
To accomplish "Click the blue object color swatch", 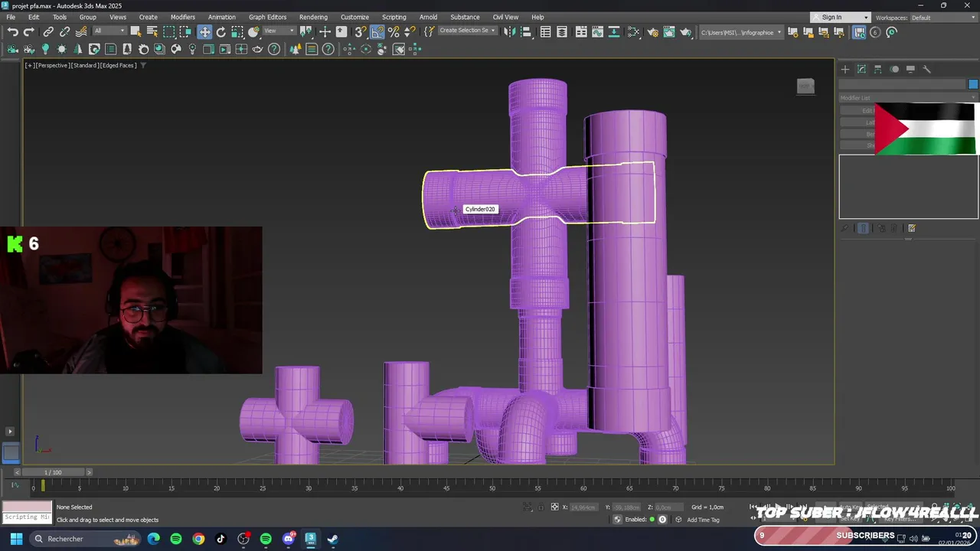I will point(973,84).
